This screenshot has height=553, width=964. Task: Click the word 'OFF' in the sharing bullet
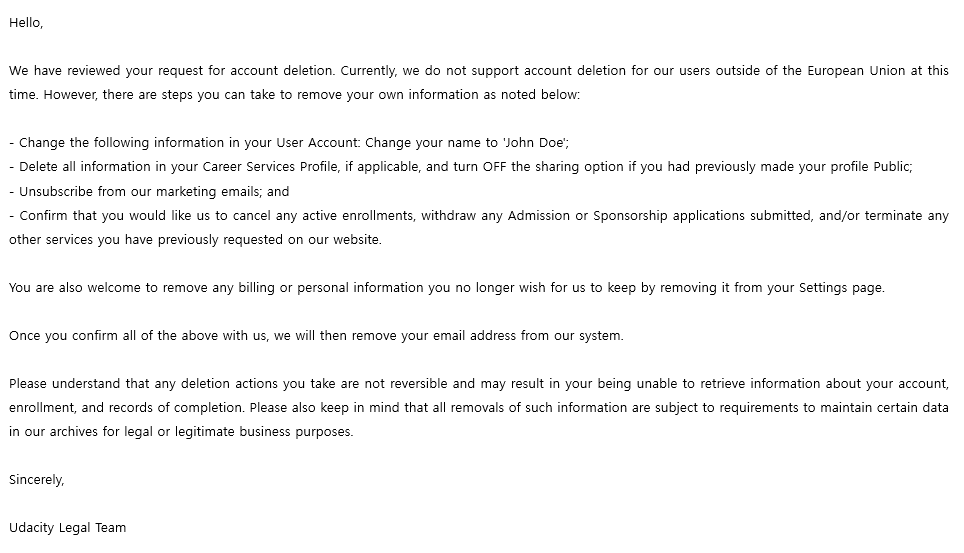tap(494, 167)
